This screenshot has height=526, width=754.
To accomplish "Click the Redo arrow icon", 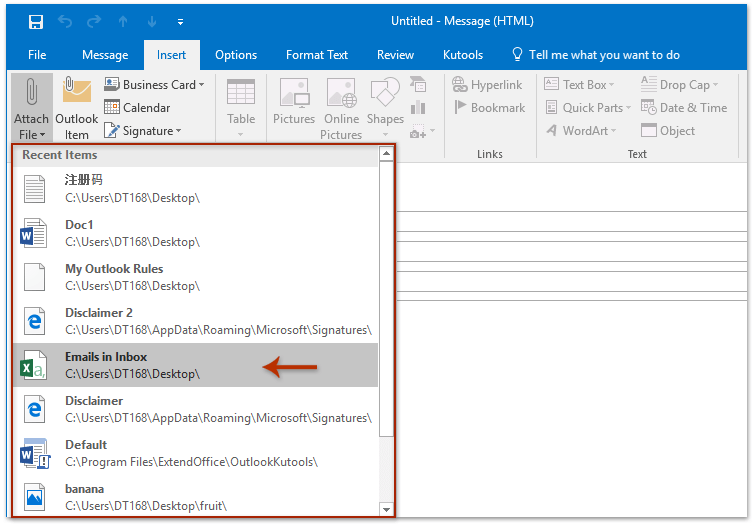I will 94,22.
